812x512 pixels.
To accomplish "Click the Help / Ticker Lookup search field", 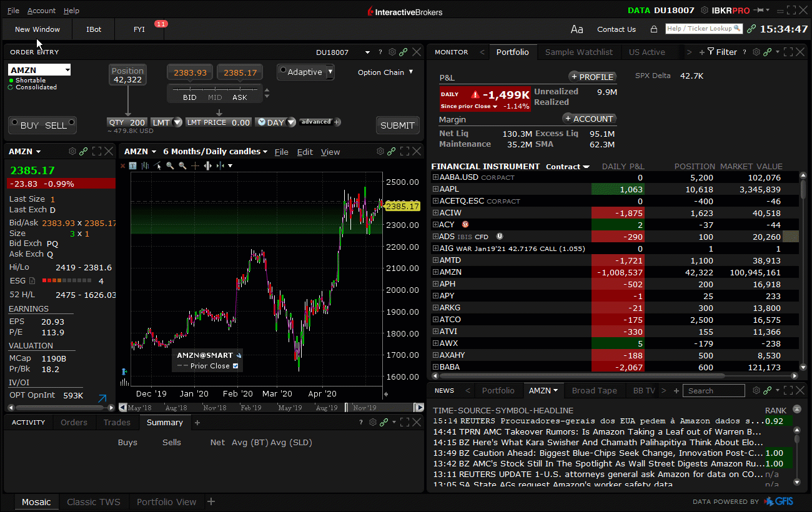I will (704, 29).
